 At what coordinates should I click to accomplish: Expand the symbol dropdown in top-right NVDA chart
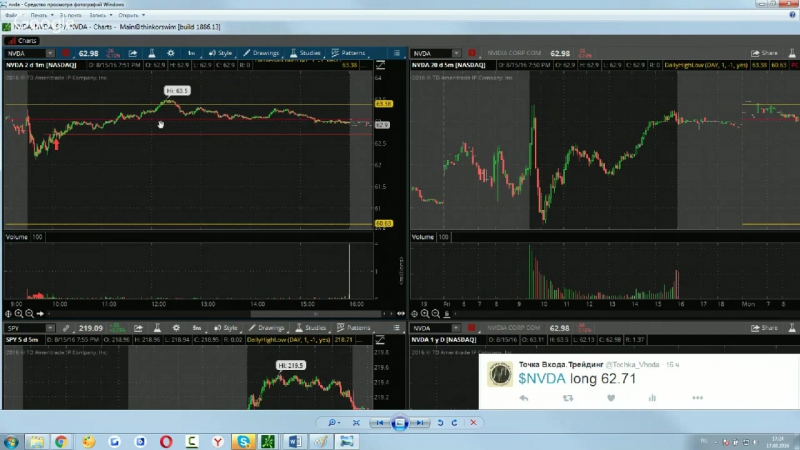point(457,52)
